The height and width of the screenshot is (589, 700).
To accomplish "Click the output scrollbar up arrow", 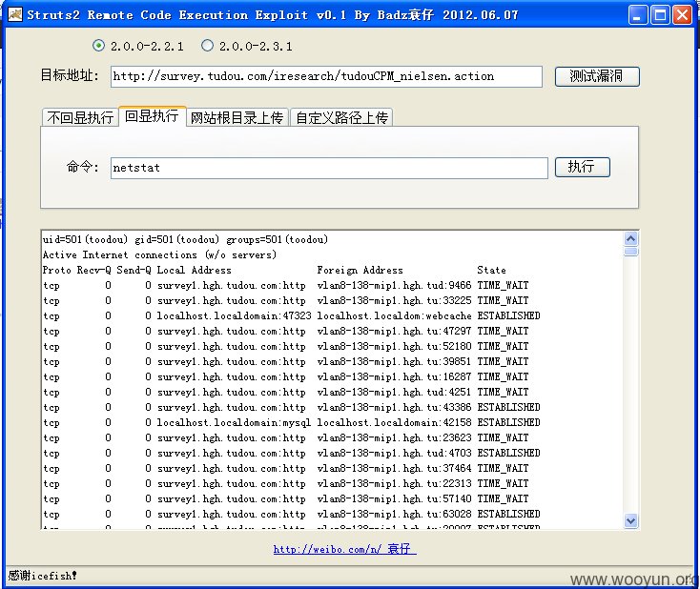I will tap(630, 238).
